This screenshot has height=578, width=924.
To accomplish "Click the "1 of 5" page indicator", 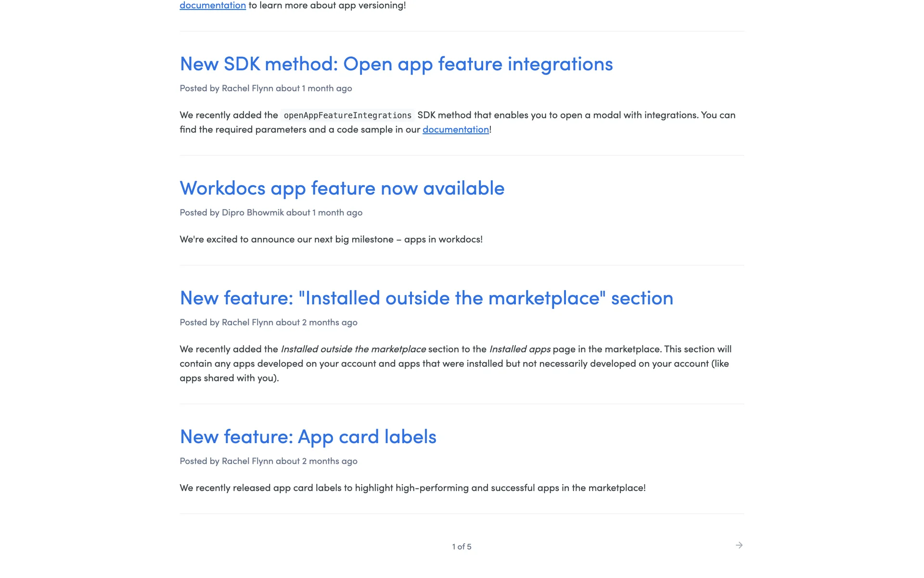I will coord(462,547).
